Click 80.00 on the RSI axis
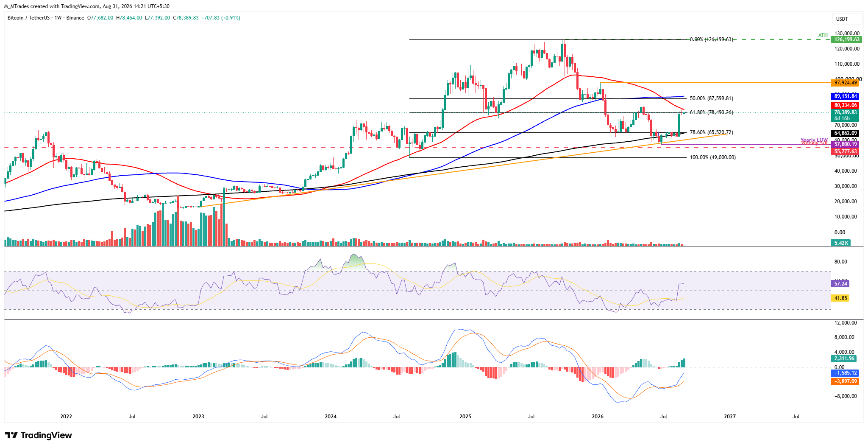 pyautogui.click(x=841, y=262)
